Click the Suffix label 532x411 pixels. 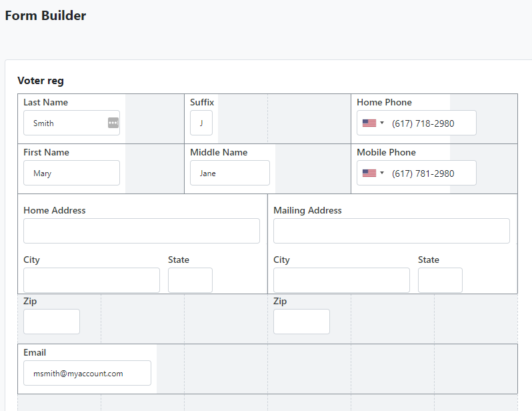[x=202, y=102]
